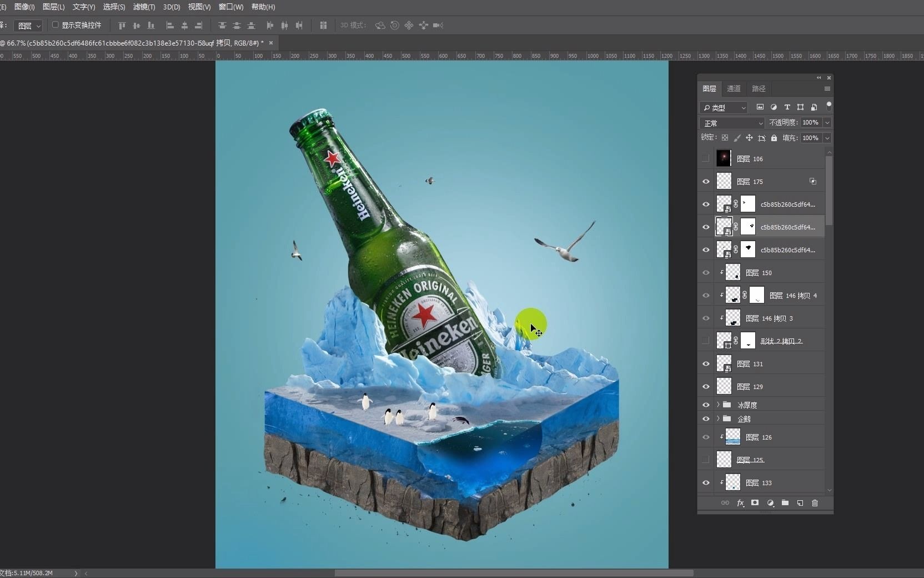Viewport: 924px width, 578px height.
Task: Click the align left edges icon
Action: pos(170,25)
